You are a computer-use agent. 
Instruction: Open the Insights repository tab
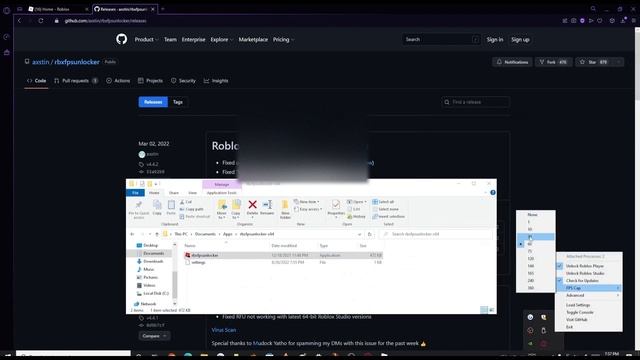click(216, 81)
